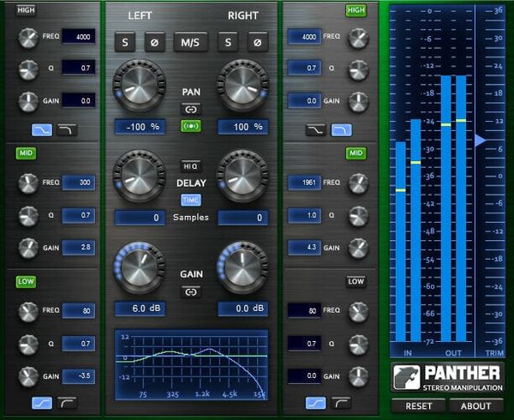Solo the left channel with S button
The height and width of the screenshot is (420, 514).
point(126,42)
